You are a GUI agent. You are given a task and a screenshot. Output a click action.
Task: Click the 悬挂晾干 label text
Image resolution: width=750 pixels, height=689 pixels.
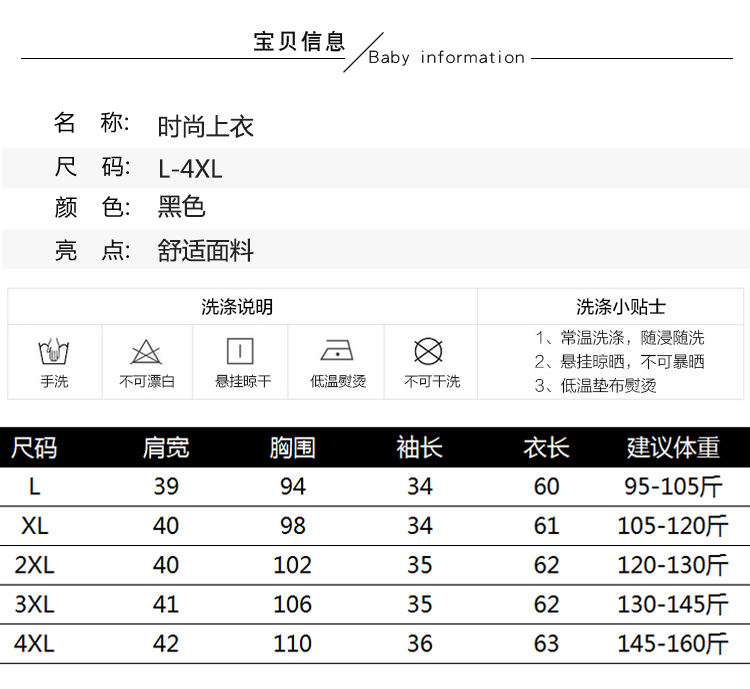point(243,381)
